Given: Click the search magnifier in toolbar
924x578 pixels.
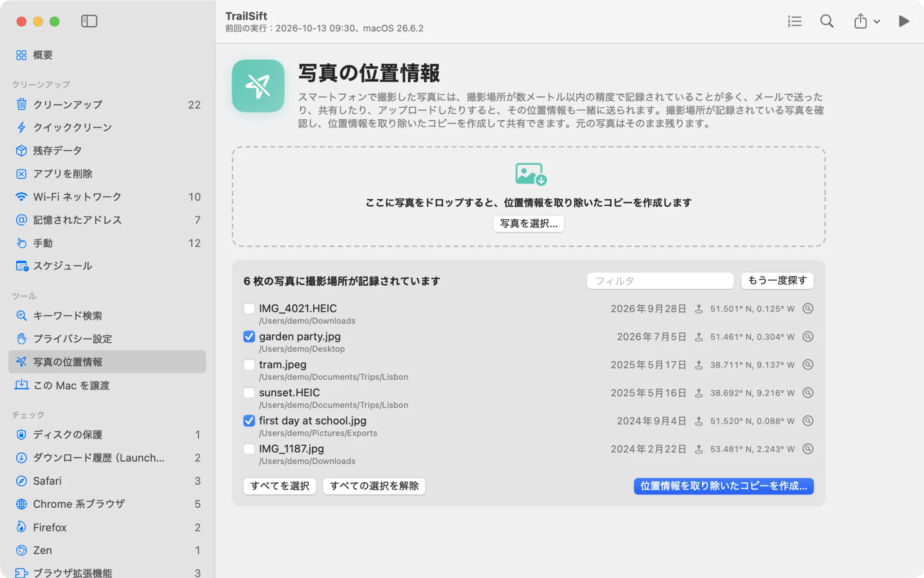Looking at the screenshot, I should [827, 21].
